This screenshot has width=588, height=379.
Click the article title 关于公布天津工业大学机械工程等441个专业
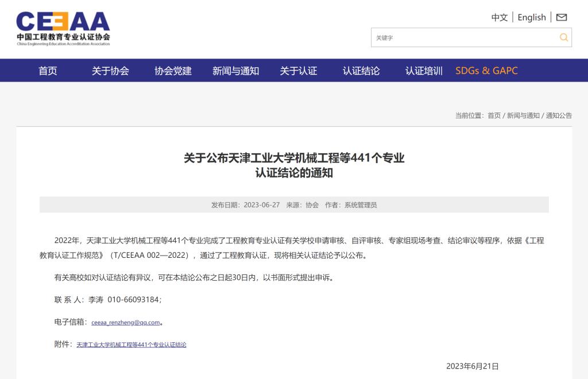point(294,158)
